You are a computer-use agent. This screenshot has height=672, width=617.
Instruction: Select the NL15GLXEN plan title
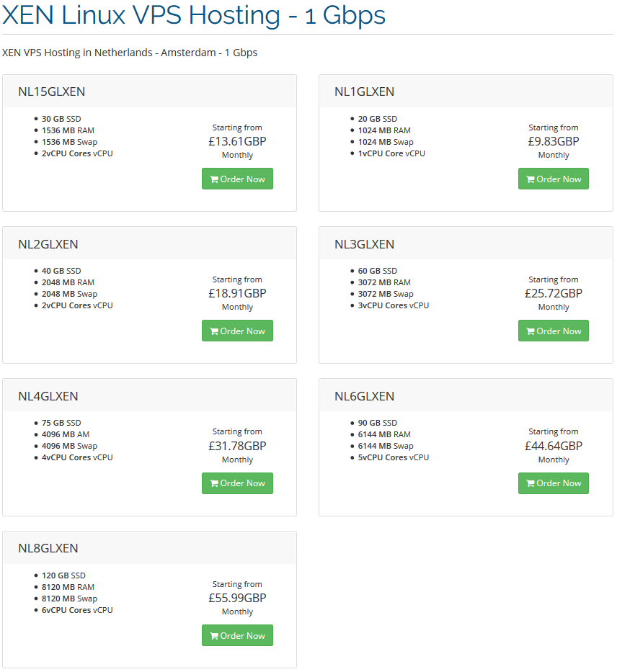pyautogui.click(x=51, y=91)
